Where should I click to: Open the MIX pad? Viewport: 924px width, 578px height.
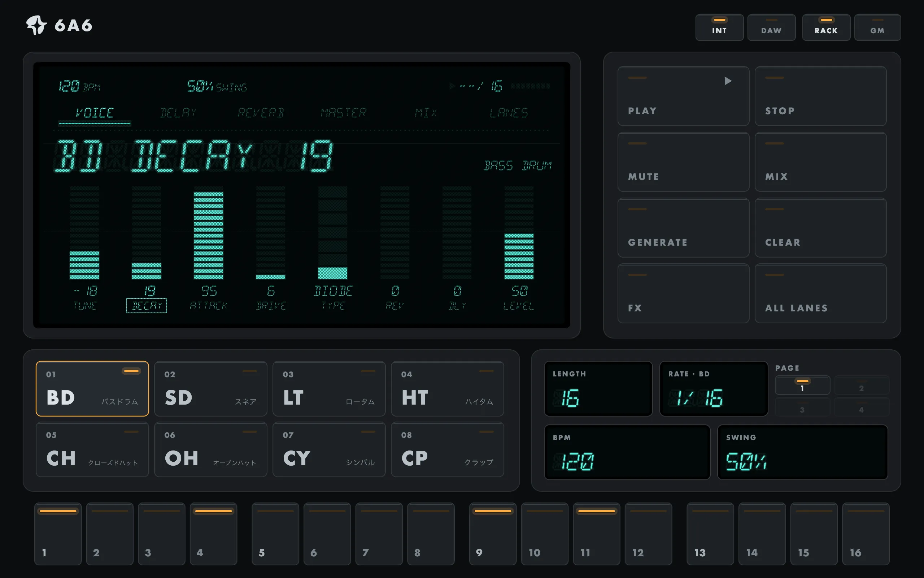coord(820,162)
